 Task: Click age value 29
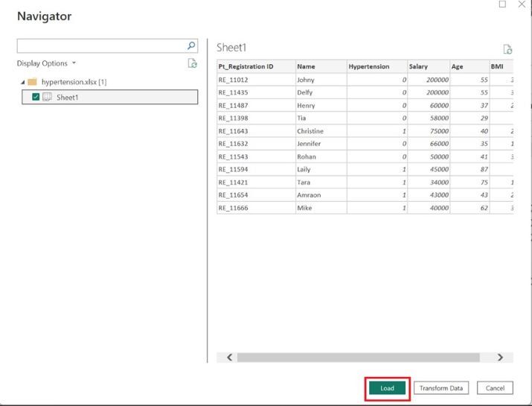click(x=484, y=118)
